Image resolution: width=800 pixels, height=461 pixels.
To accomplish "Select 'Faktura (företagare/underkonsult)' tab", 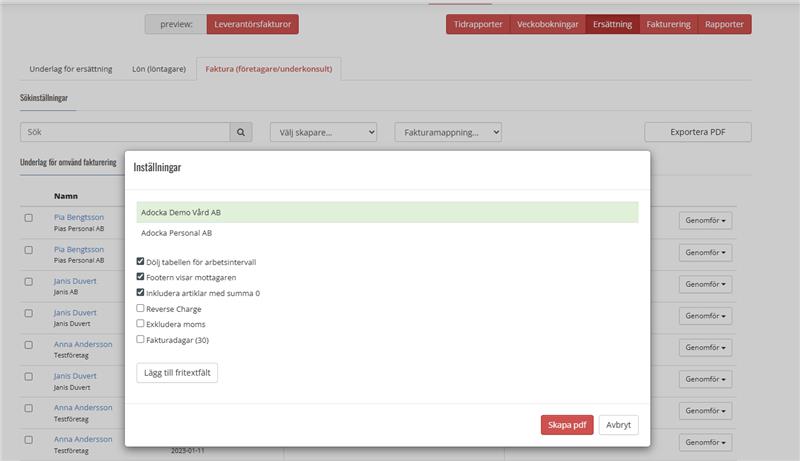I will coord(269,69).
